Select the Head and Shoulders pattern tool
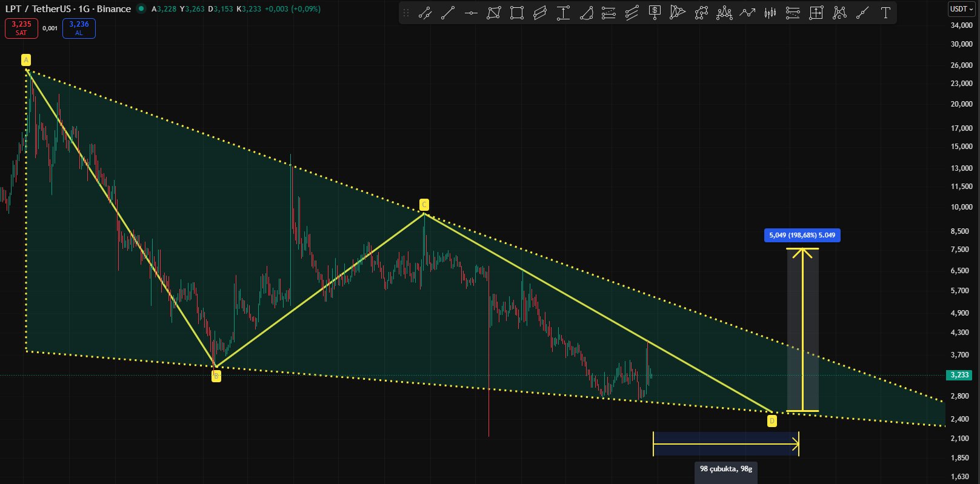This screenshot has height=484, width=980. click(x=724, y=13)
